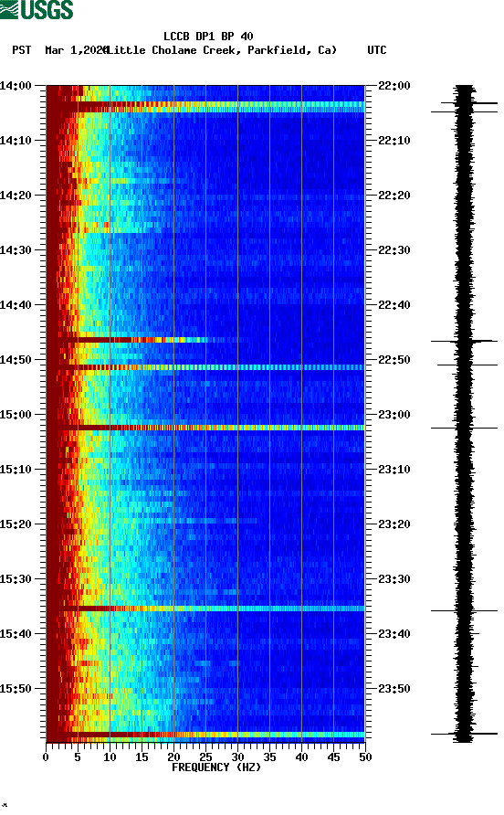The width and height of the screenshot is (504, 815).
Task: Click the 0 Hz frequency axis label
Action: click(x=46, y=757)
